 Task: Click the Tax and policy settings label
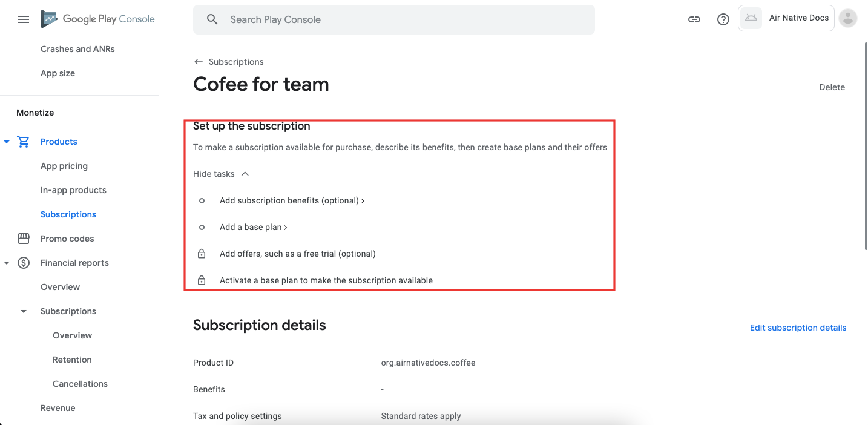point(237,416)
